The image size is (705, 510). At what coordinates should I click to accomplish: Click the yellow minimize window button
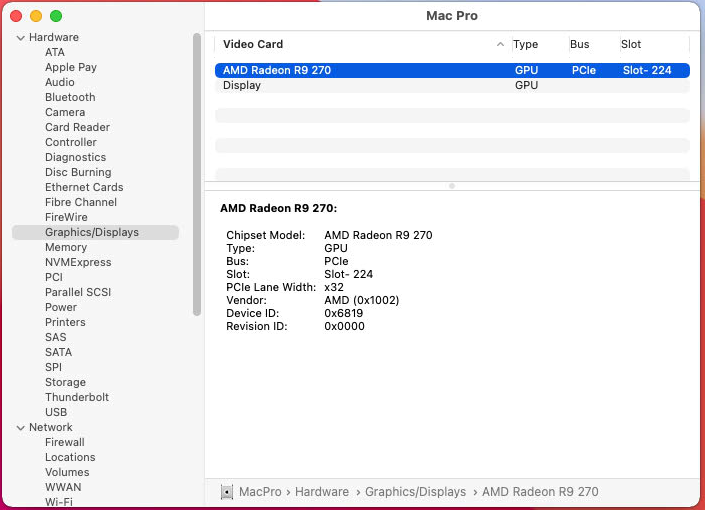coord(36,16)
